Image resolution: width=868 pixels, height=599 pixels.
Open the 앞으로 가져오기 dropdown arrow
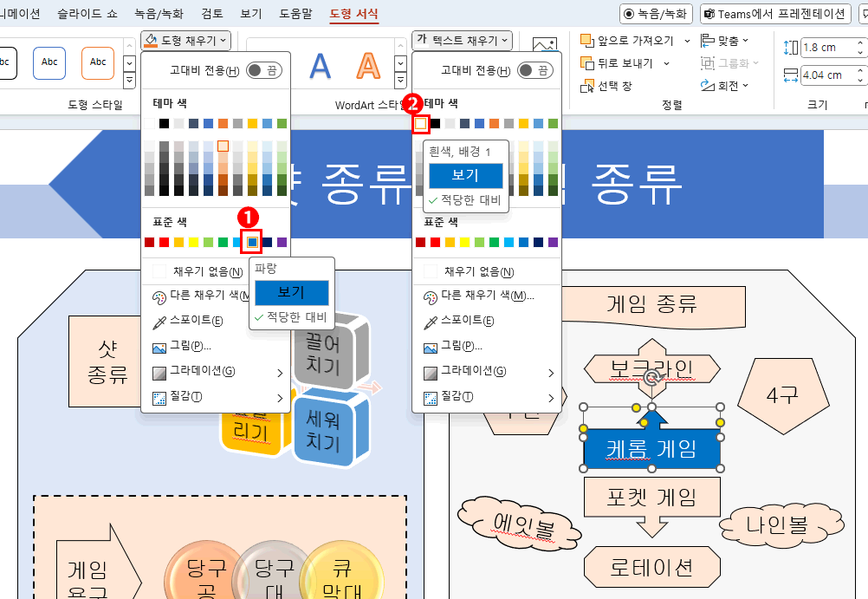coord(687,41)
